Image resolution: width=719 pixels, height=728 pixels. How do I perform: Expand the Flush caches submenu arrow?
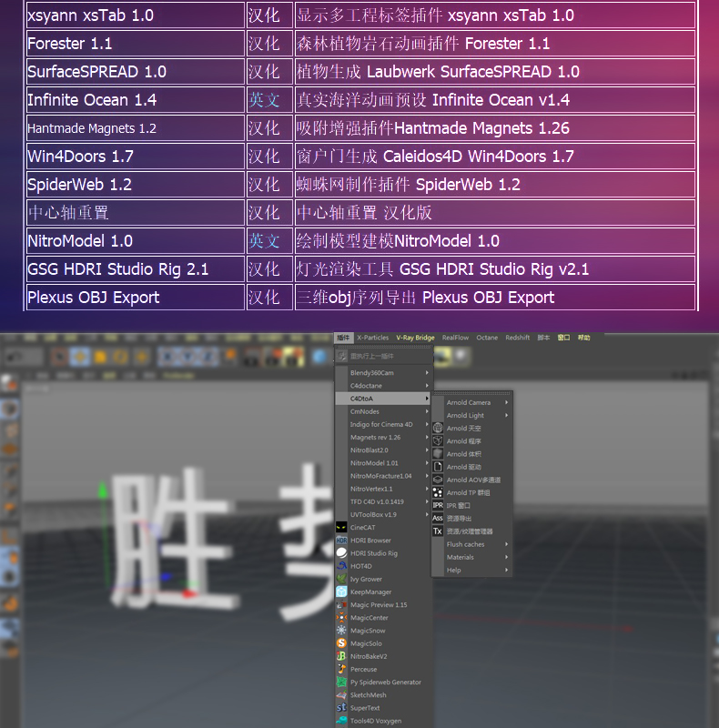[x=507, y=544]
